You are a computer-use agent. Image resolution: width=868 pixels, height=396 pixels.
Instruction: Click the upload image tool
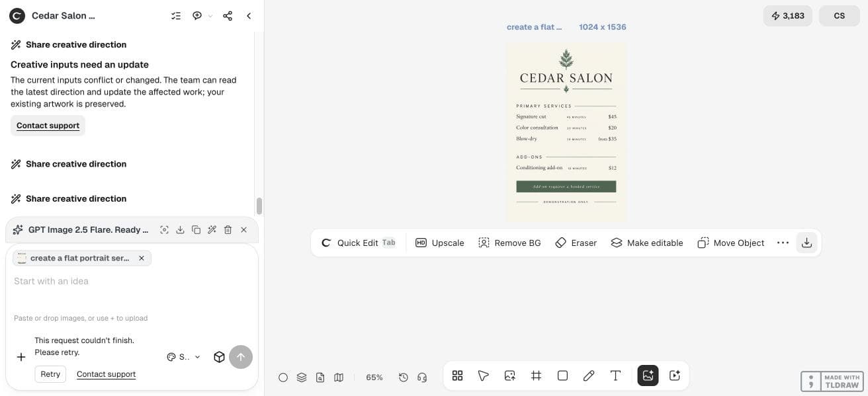(510, 376)
